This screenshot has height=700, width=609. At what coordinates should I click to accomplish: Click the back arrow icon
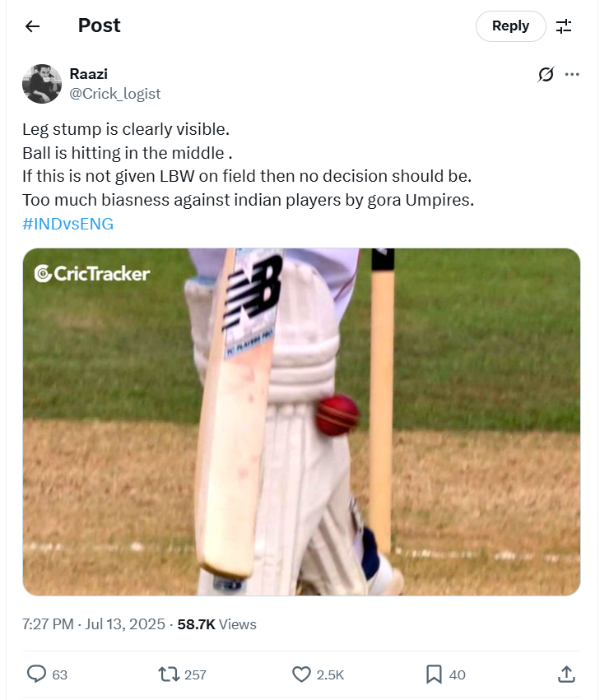(32, 26)
